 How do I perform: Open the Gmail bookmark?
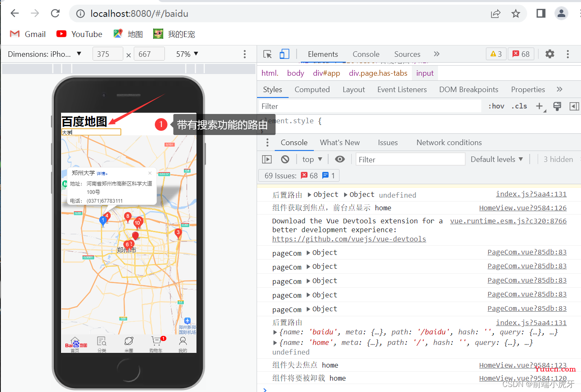27,34
